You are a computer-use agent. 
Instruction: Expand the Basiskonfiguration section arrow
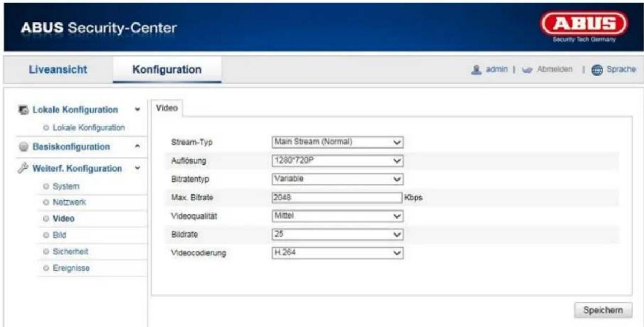pos(138,146)
